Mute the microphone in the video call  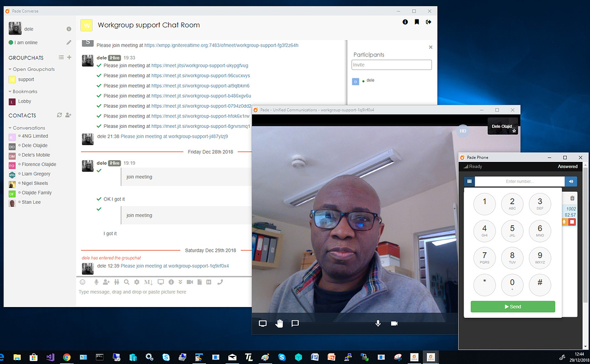pyautogui.click(x=378, y=323)
